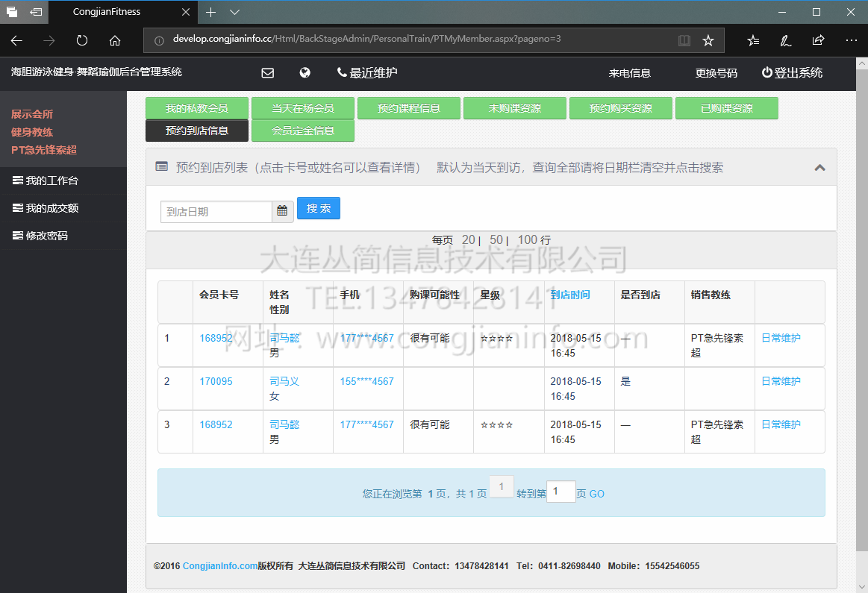Viewport: 868px width, 593px height.
Task: Open the tab preview chevron
Action: pyautogui.click(x=234, y=12)
